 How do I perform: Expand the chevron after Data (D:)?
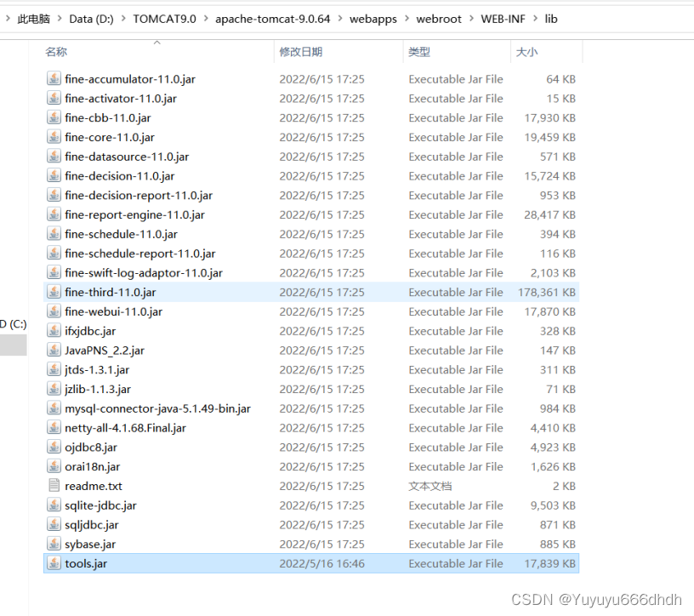point(123,19)
